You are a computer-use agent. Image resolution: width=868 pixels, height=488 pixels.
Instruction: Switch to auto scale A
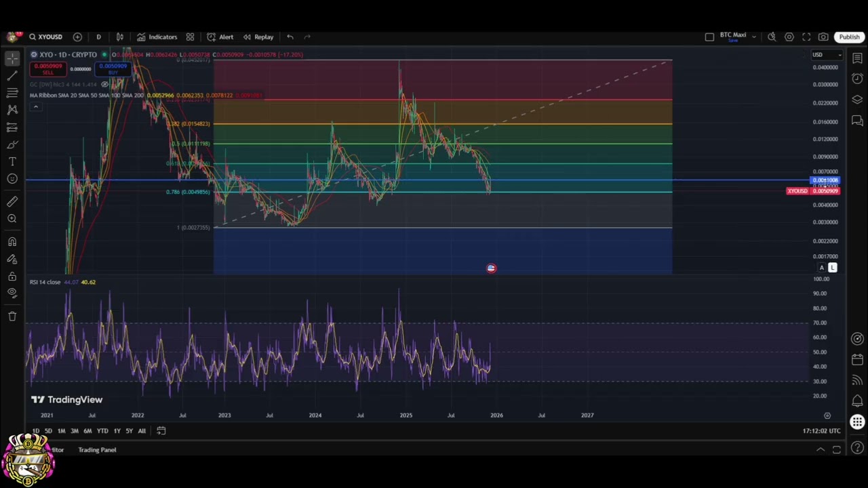click(822, 268)
